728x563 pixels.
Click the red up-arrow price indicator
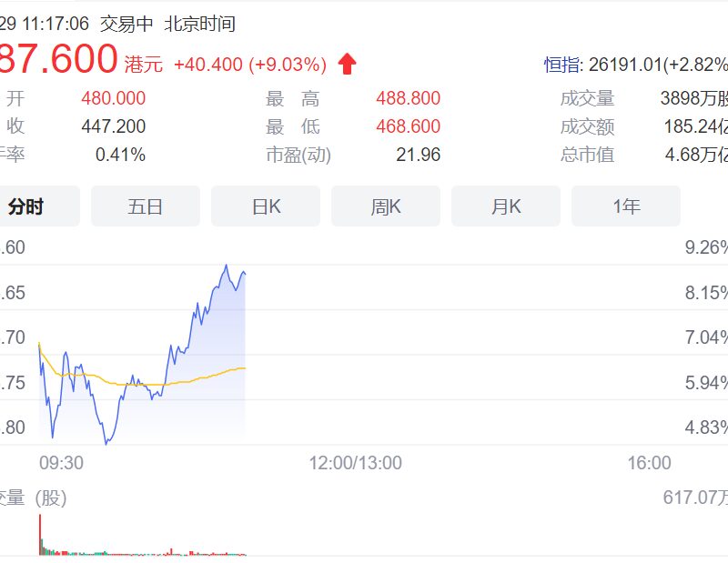pyautogui.click(x=347, y=64)
